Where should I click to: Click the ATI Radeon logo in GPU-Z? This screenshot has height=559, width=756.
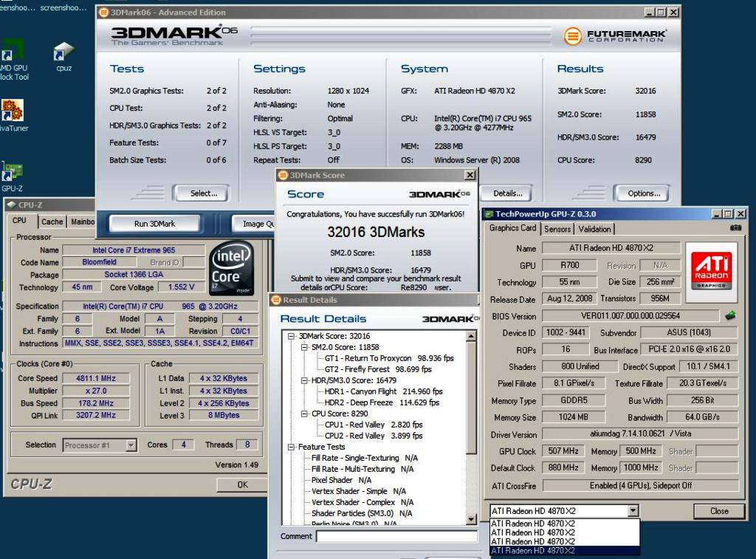[711, 272]
